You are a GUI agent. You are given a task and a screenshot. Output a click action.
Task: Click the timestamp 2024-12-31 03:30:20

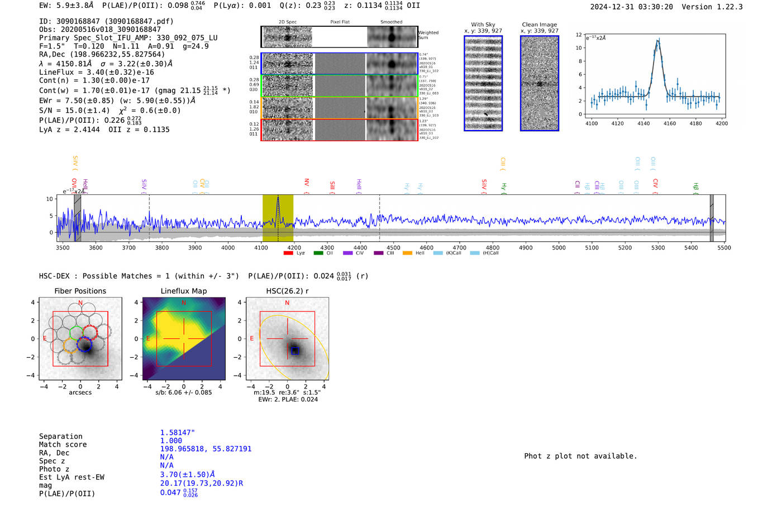[632, 7]
